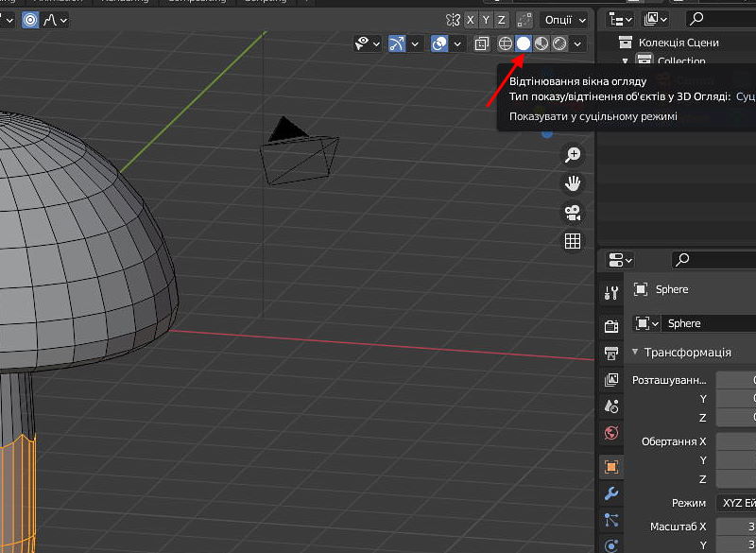Open overlays settings dropdown arrow
The width and height of the screenshot is (756, 553).
(x=457, y=43)
